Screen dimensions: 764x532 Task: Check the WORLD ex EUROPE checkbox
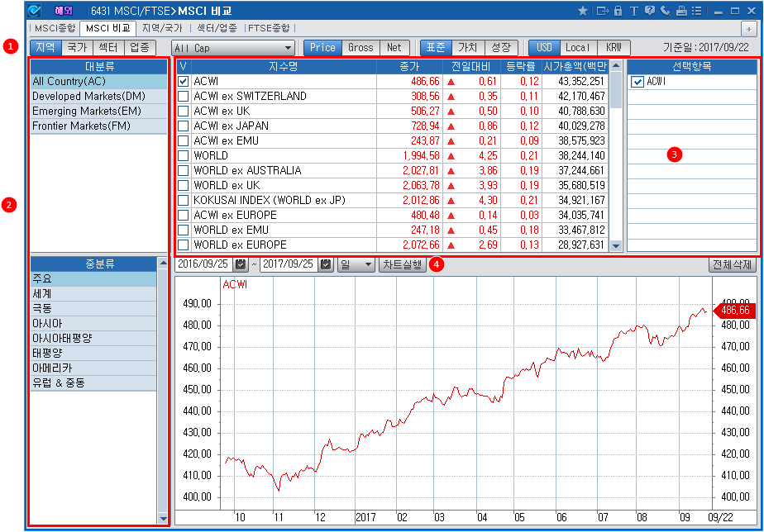[184, 245]
